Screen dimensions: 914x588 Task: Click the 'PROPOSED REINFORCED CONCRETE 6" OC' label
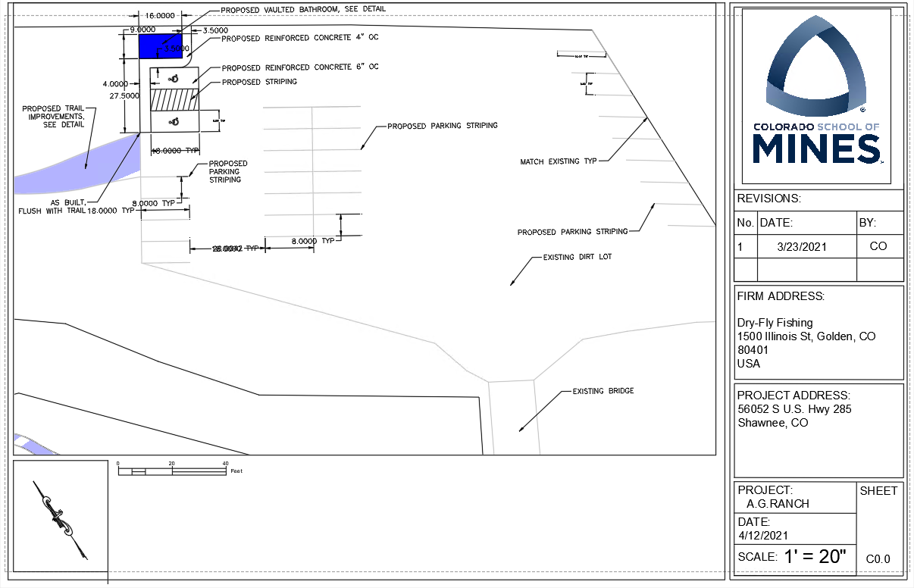300,67
